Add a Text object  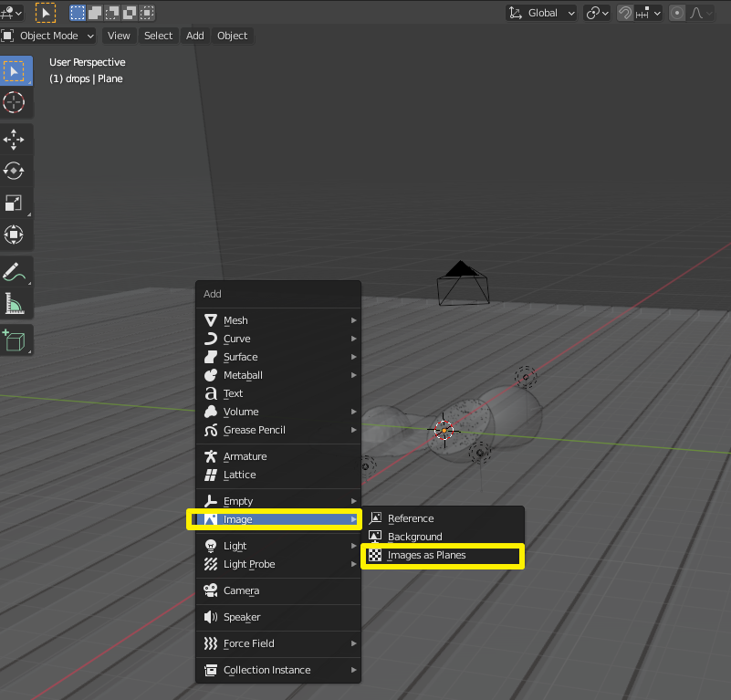[278, 393]
